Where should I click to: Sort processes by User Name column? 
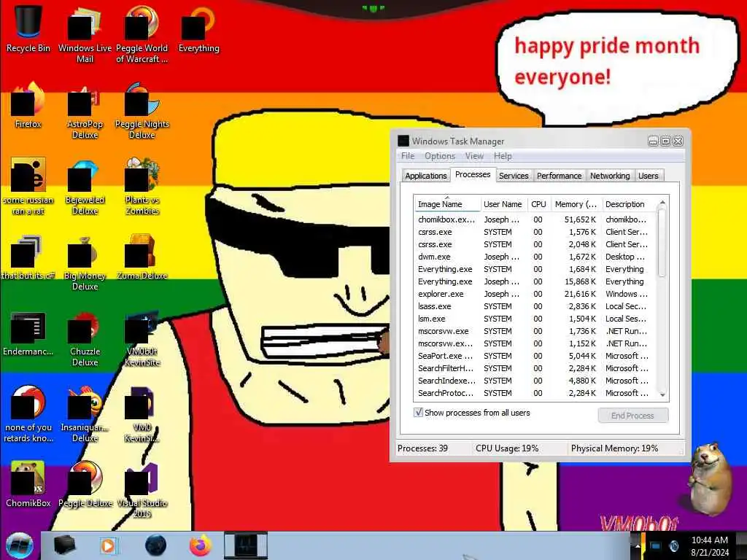[x=503, y=204]
